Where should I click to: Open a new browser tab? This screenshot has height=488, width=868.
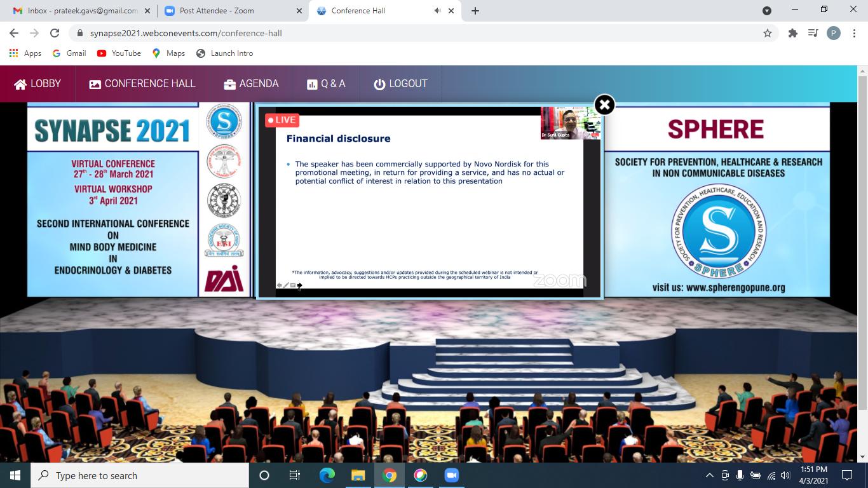coord(475,11)
